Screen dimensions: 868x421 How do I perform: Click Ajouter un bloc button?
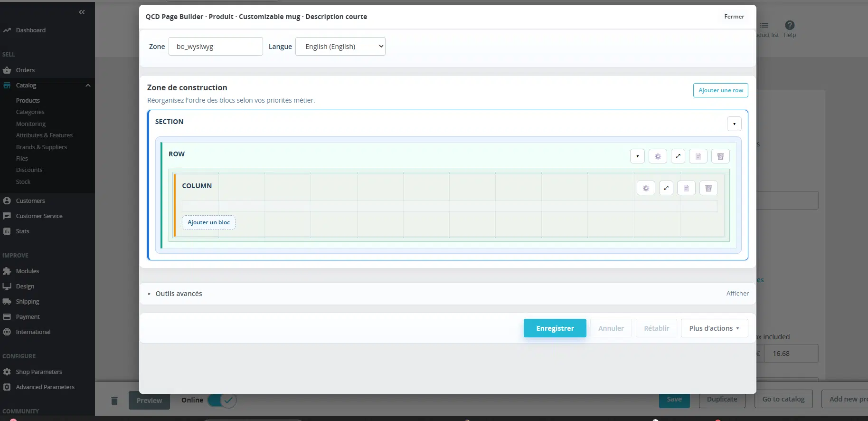[208, 222]
